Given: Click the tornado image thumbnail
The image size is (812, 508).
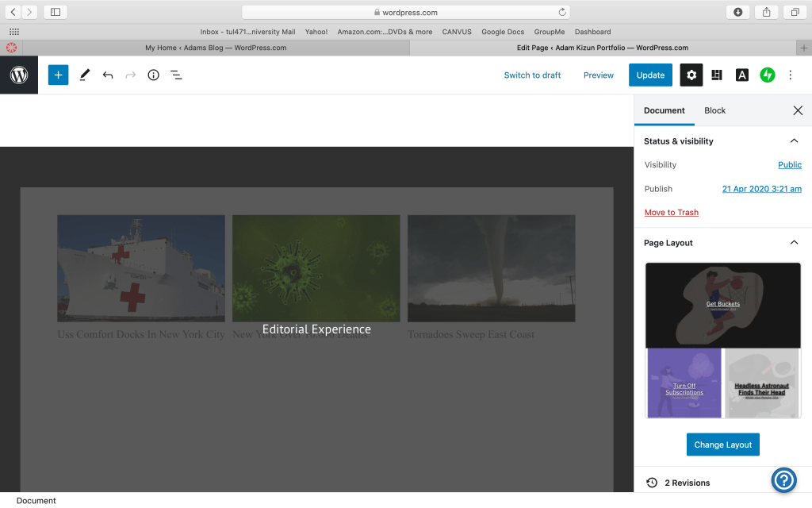Looking at the screenshot, I should click(491, 268).
